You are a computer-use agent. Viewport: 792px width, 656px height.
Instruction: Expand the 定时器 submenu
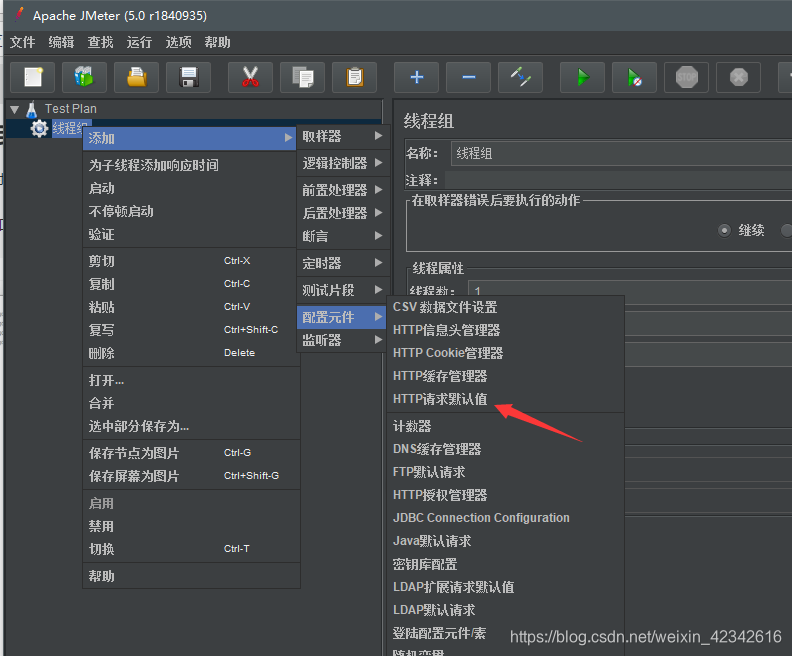343,263
